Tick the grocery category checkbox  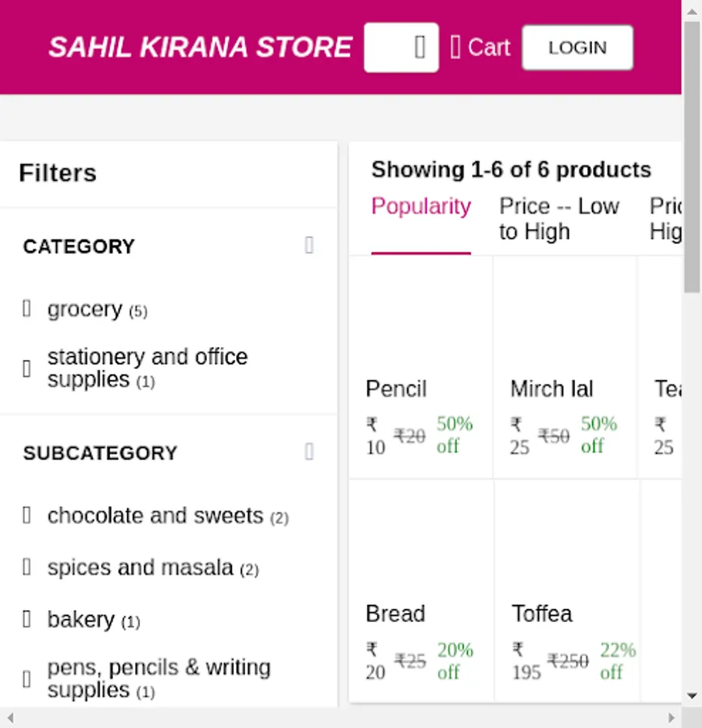tap(27, 308)
